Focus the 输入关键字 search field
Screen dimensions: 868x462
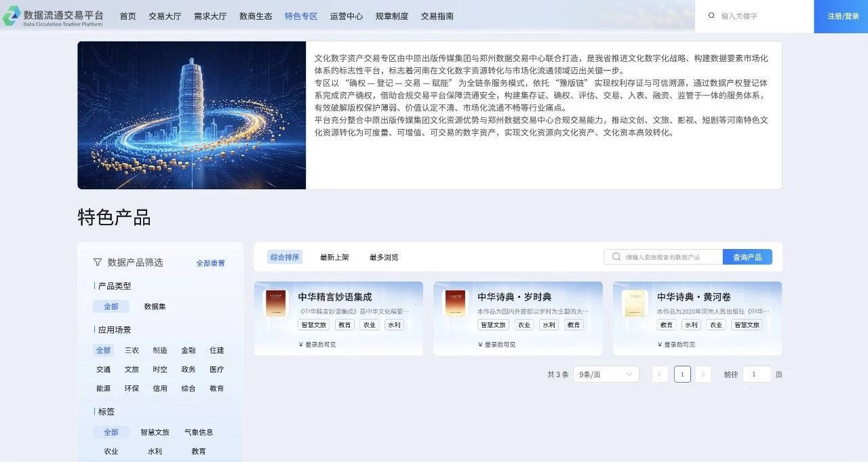point(754,16)
